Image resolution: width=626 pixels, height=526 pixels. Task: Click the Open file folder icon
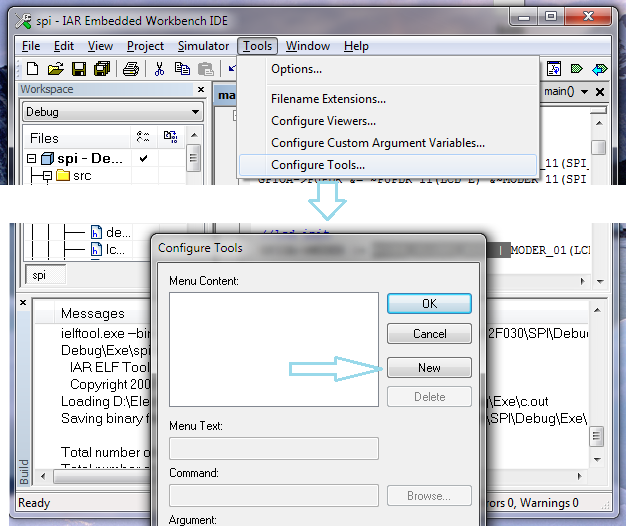coord(55,69)
